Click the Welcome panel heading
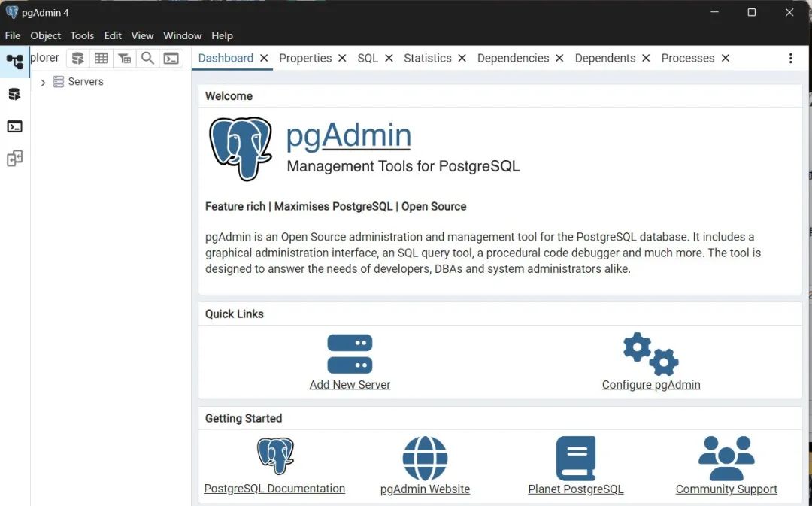812x506 pixels. [x=229, y=96]
